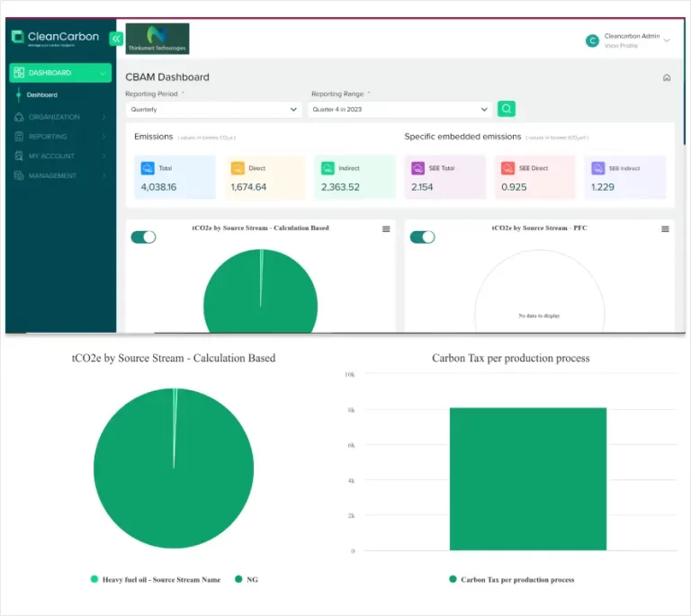
Task: Open the Reporting Period dropdown
Action: (x=213, y=109)
